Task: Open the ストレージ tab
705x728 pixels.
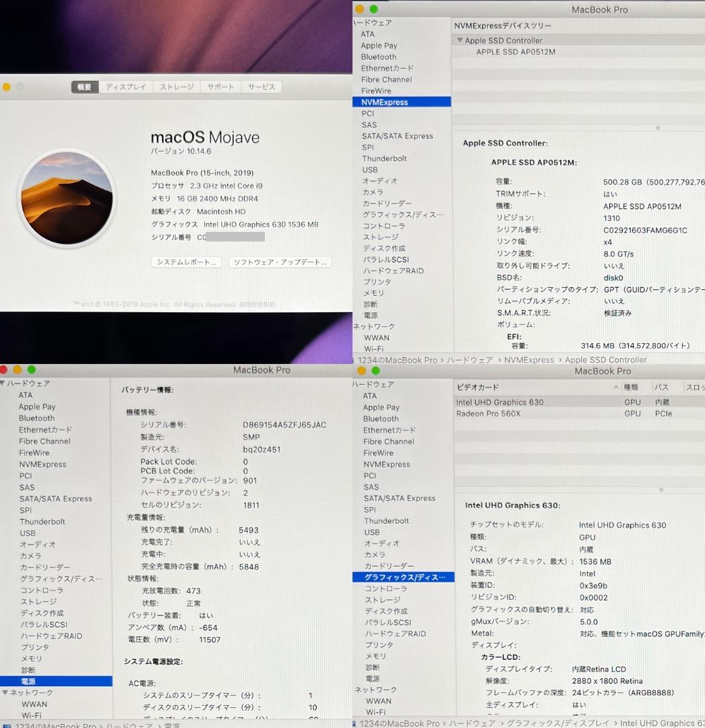Action: click(x=176, y=87)
